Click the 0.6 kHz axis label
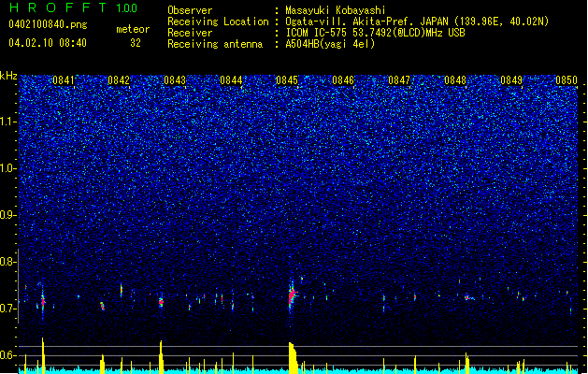 click(7, 355)
